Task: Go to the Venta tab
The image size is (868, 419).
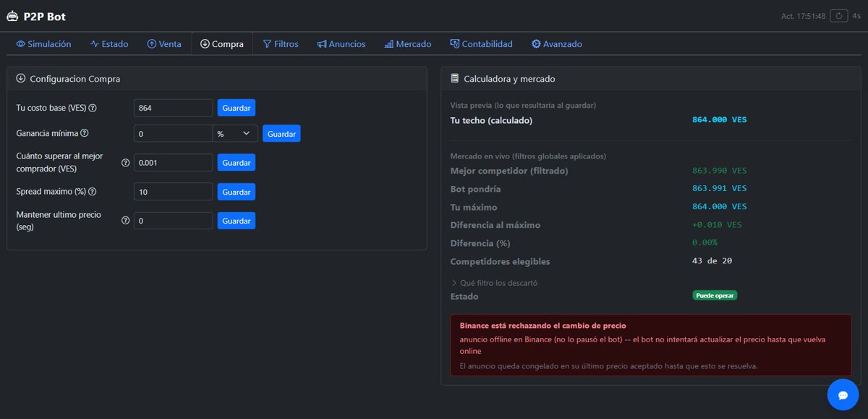Action: [164, 44]
